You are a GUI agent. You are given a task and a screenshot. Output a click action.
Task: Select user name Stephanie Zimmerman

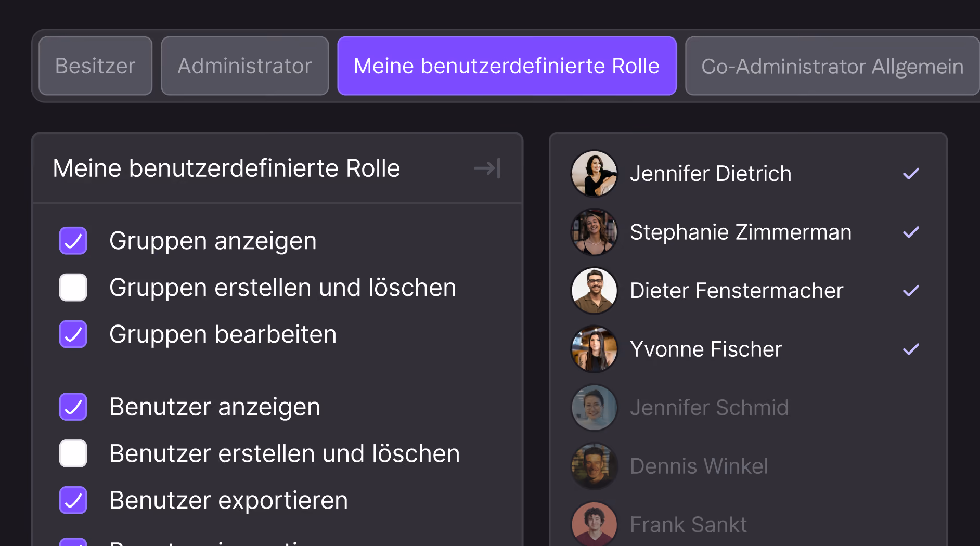741,232
